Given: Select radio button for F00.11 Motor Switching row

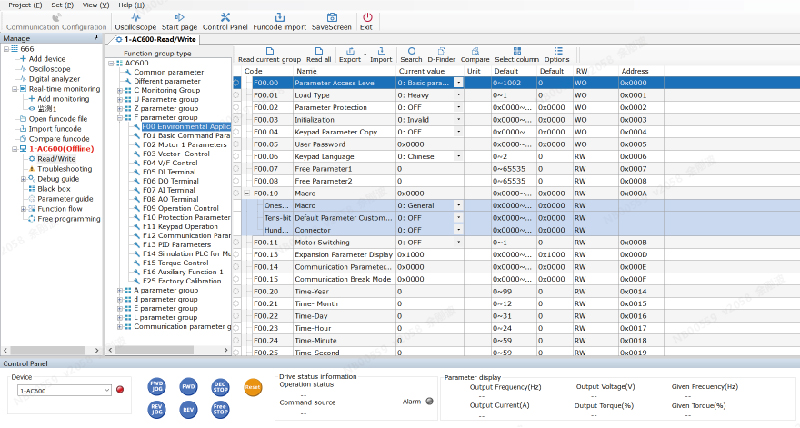Looking at the screenshot, I should tap(237, 242).
